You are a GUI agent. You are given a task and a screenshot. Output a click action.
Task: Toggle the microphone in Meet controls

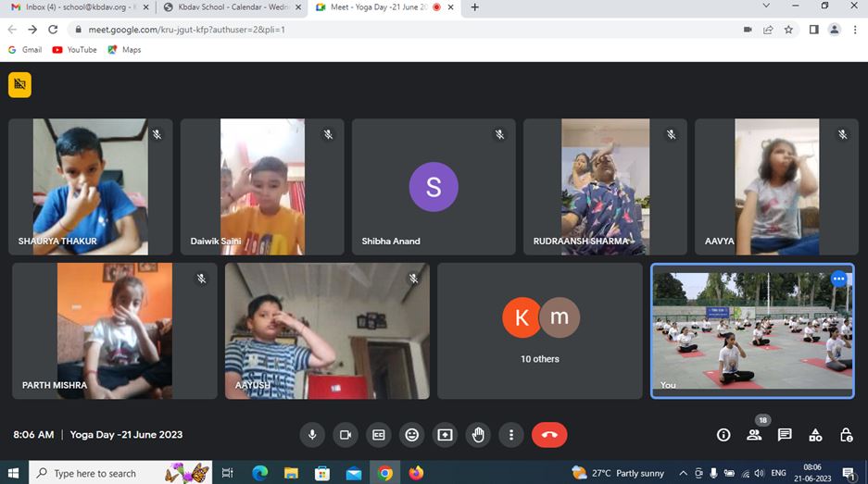(x=312, y=435)
